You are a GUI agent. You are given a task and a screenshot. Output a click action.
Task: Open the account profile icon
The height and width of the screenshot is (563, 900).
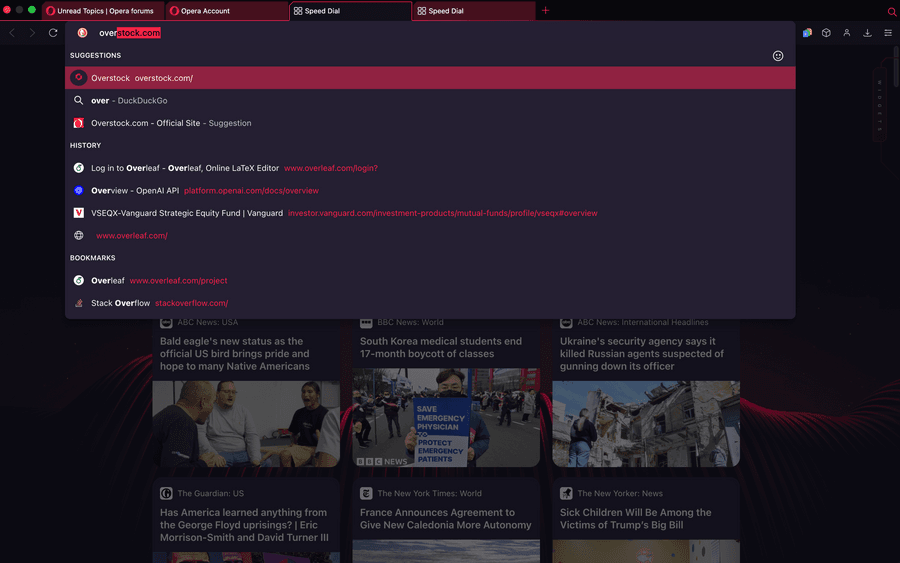pos(847,33)
